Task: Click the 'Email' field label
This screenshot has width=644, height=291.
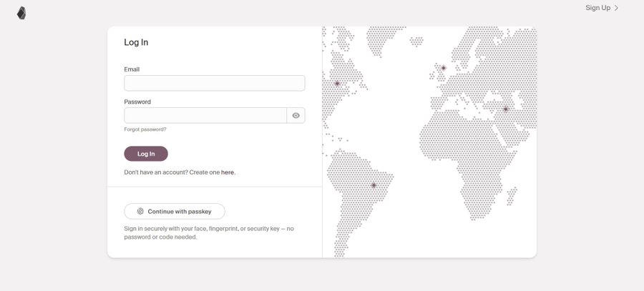Action: pyautogui.click(x=132, y=69)
